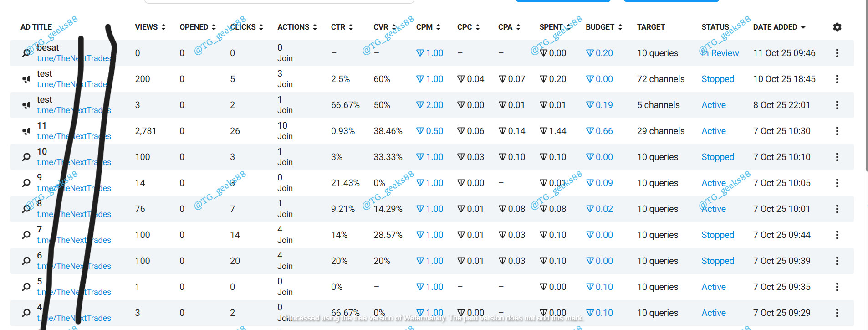The width and height of the screenshot is (868, 330).
Task: Click Active status on 29 channels row
Action: point(714,131)
